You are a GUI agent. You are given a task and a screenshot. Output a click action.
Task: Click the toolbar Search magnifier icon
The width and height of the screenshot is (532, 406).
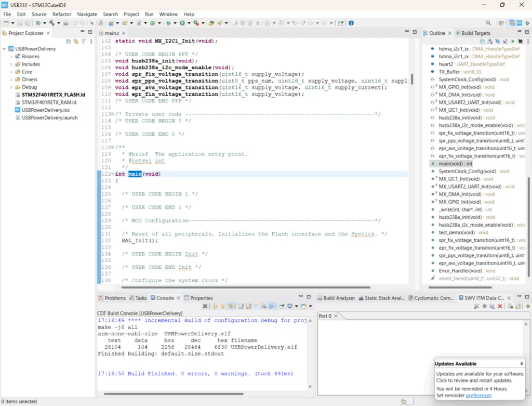pos(488,23)
